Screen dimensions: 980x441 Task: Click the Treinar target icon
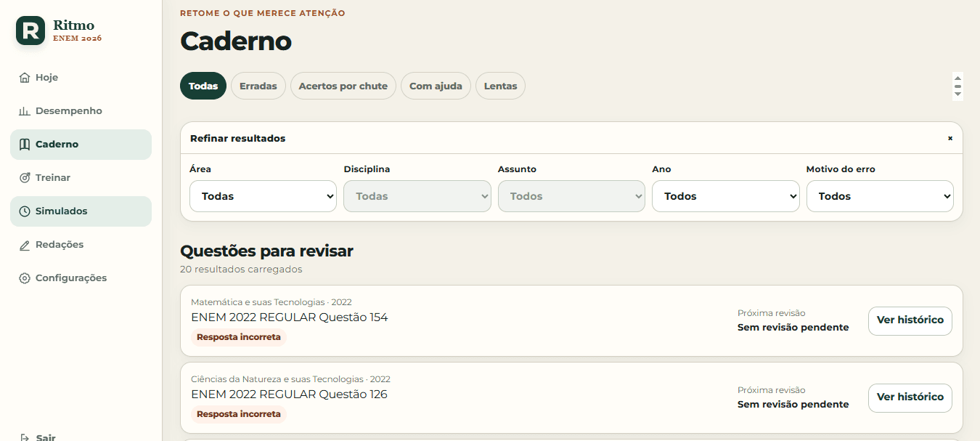(x=25, y=178)
